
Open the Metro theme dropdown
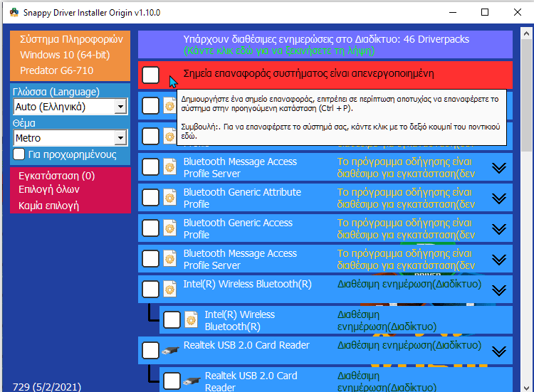point(70,138)
